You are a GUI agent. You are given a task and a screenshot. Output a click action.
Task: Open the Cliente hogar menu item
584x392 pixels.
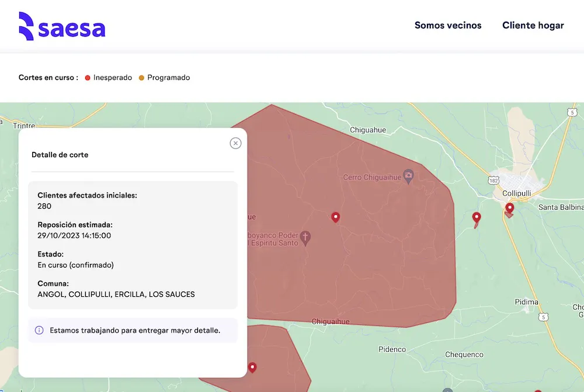[533, 25]
